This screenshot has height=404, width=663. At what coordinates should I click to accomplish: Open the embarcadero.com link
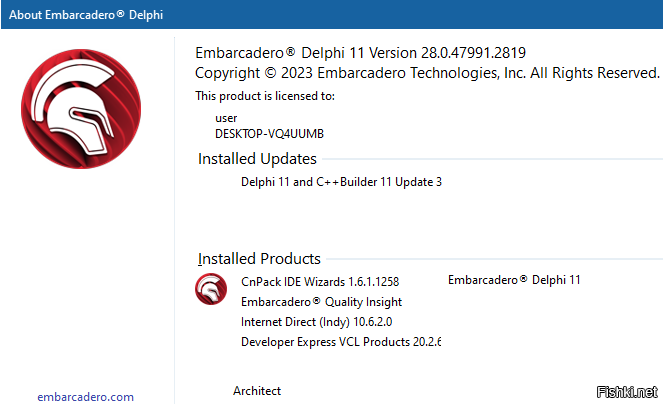(x=85, y=397)
